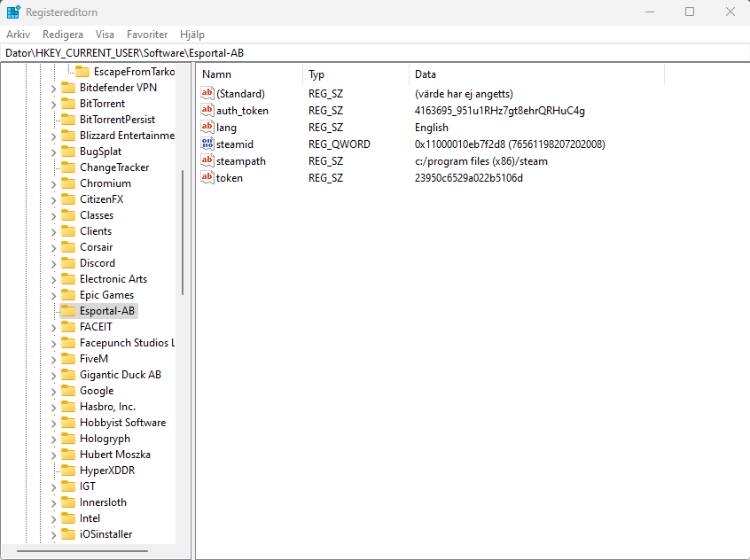Select the Hobbyist Software tree key

pos(122,423)
